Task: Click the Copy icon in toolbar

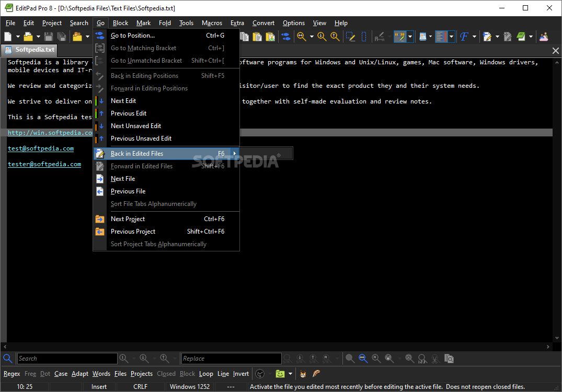Action: (x=244, y=37)
